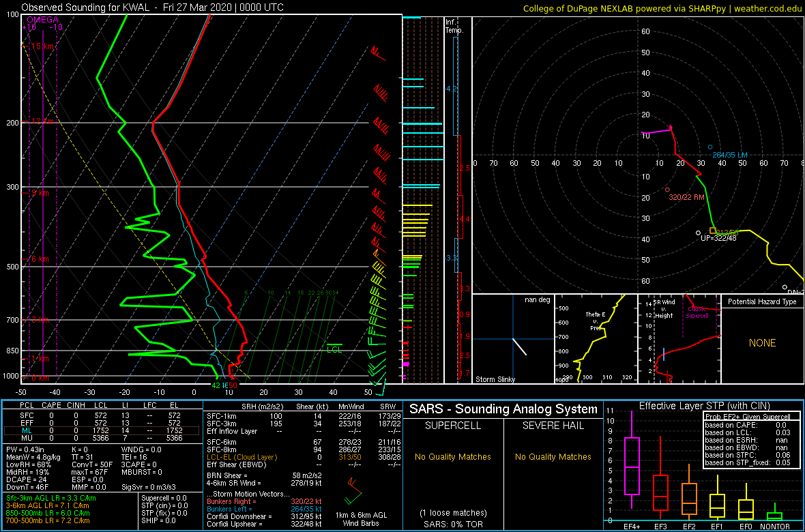Click No Quality Matches under SUPERCELL

click(x=453, y=457)
